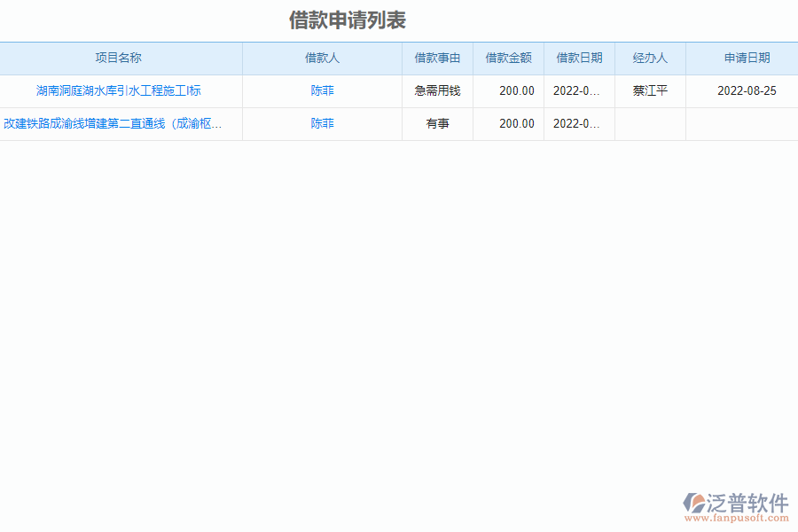The height and width of the screenshot is (532, 798).
Task: Click the 蔡江平 handler cell
Action: click(650, 90)
